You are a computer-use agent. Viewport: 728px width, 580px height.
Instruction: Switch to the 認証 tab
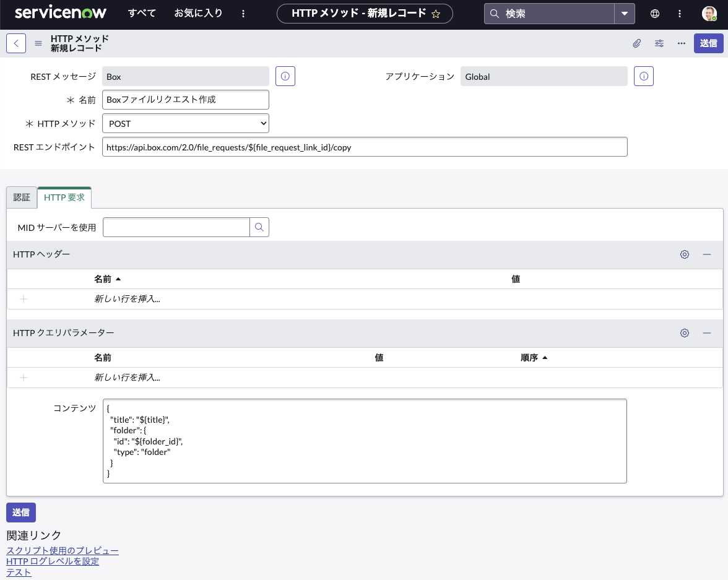pyautogui.click(x=22, y=197)
